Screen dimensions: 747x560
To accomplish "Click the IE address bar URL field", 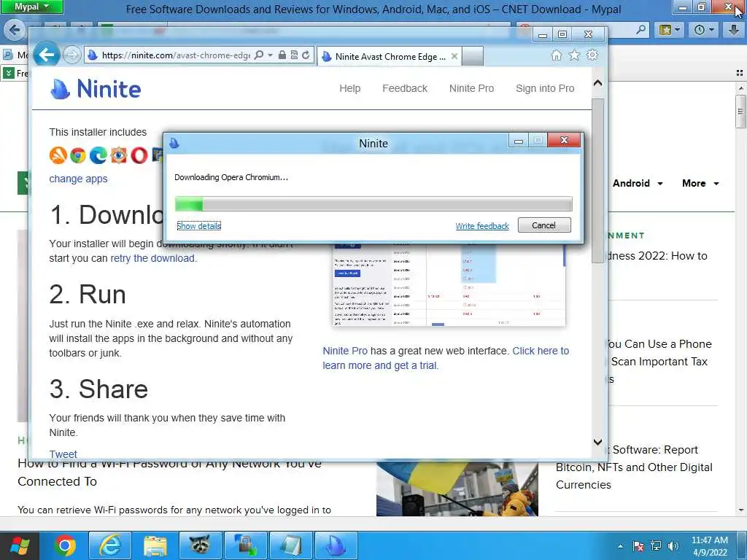I will 175,55.
